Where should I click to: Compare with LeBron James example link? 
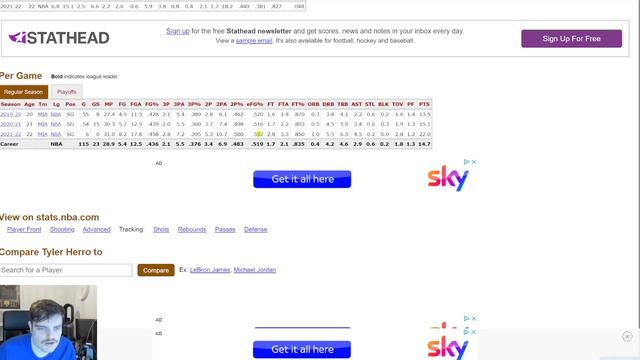(x=210, y=270)
